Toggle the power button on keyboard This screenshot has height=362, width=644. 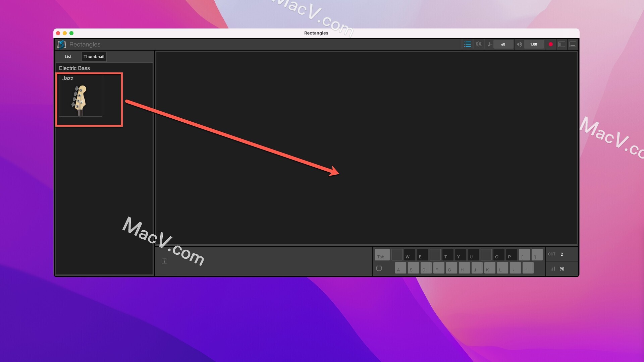(x=379, y=268)
